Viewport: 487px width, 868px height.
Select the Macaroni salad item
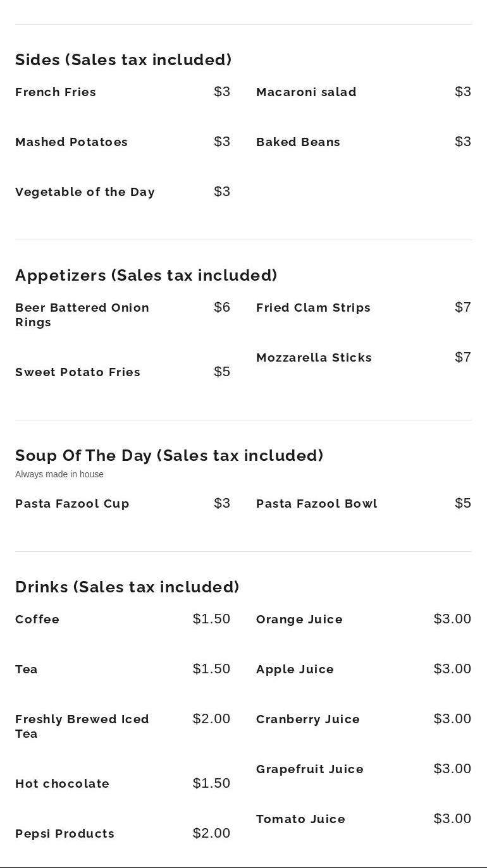pos(306,92)
